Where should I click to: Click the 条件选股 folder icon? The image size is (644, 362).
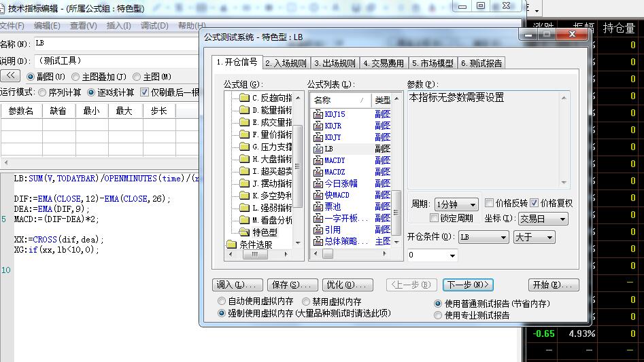231,245
